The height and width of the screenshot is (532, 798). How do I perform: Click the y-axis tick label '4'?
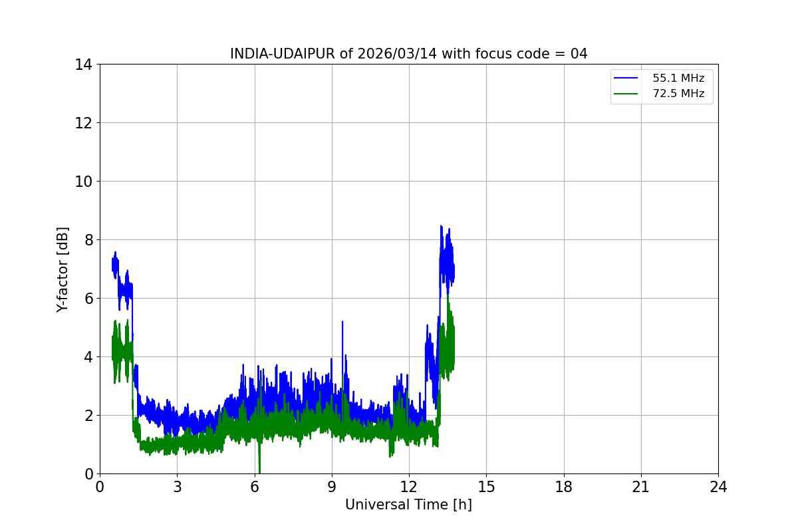click(88, 357)
